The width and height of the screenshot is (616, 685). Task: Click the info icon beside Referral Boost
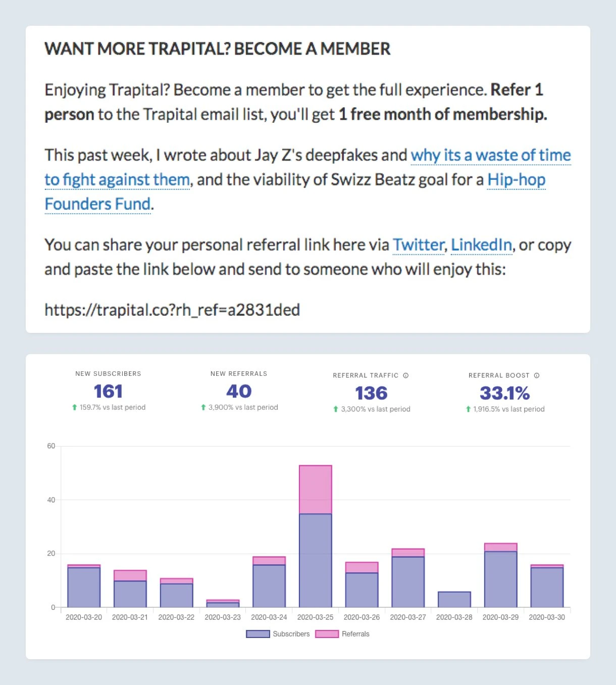[537, 375]
